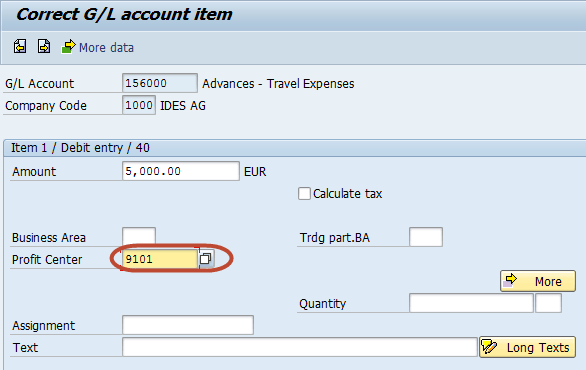Open the More data toolbar label

pyautogui.click(x=106, y=48)
